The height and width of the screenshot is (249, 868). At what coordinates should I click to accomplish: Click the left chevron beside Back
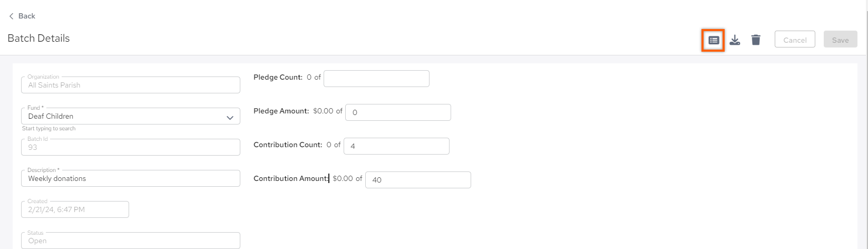tap(11, 16)
